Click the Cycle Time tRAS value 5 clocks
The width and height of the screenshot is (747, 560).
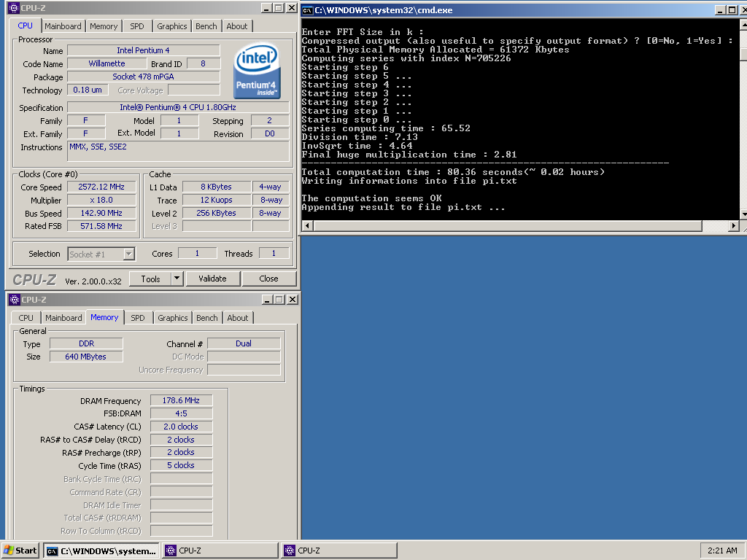pyautogui.click(x=181, y=465)
